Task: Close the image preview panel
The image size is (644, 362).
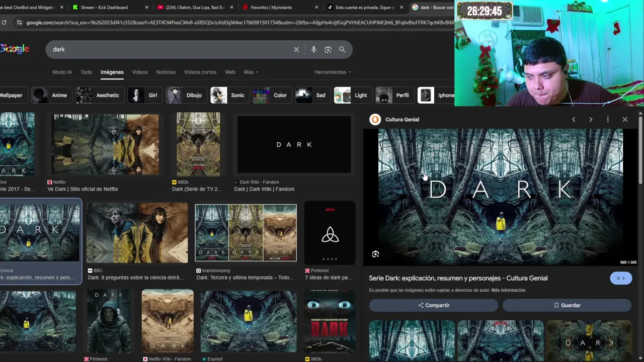Action: click(625, 120)
